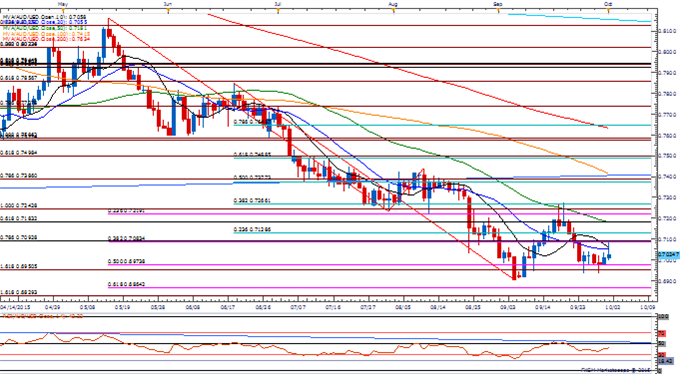The image size is (680, 374).
Task: Click the RSI axis label 50
Action: tap(662, 344)
